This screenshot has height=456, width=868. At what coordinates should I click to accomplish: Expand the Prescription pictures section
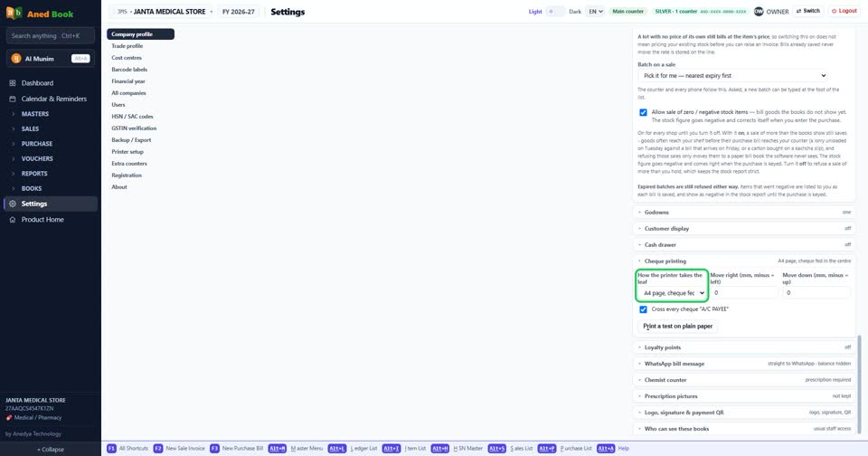(x=744, y=396)
